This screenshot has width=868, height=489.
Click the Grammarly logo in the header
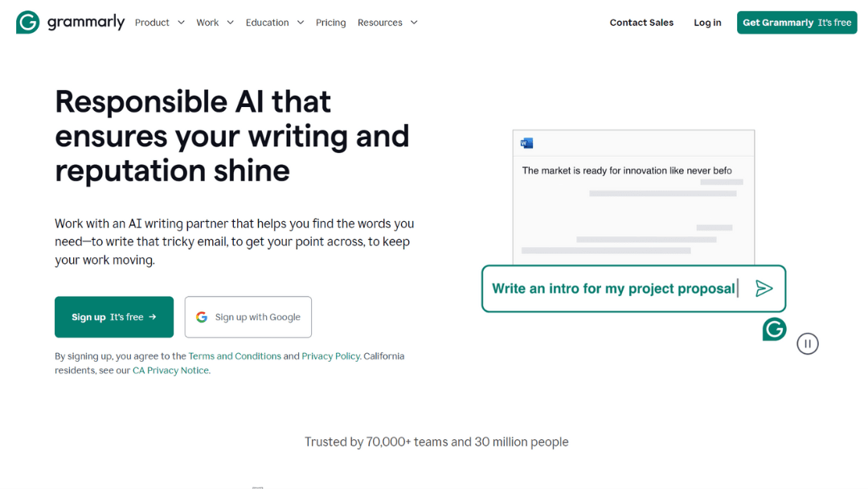point(70,23)
